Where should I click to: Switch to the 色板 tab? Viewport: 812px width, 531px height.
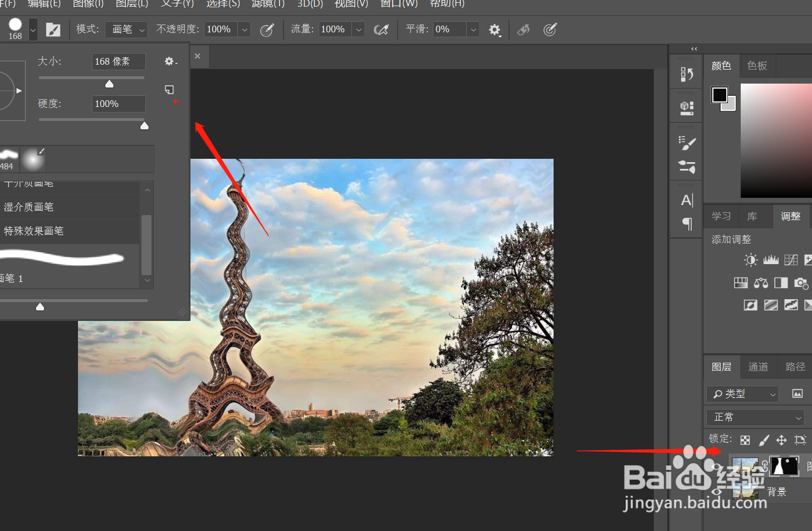(x=757, y=66)
